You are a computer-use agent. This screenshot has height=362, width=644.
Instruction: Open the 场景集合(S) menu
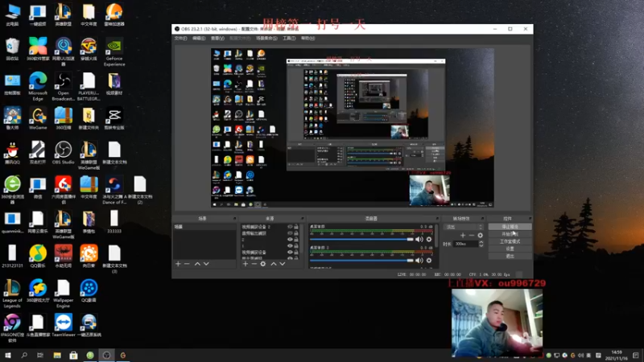coord(266,38)
